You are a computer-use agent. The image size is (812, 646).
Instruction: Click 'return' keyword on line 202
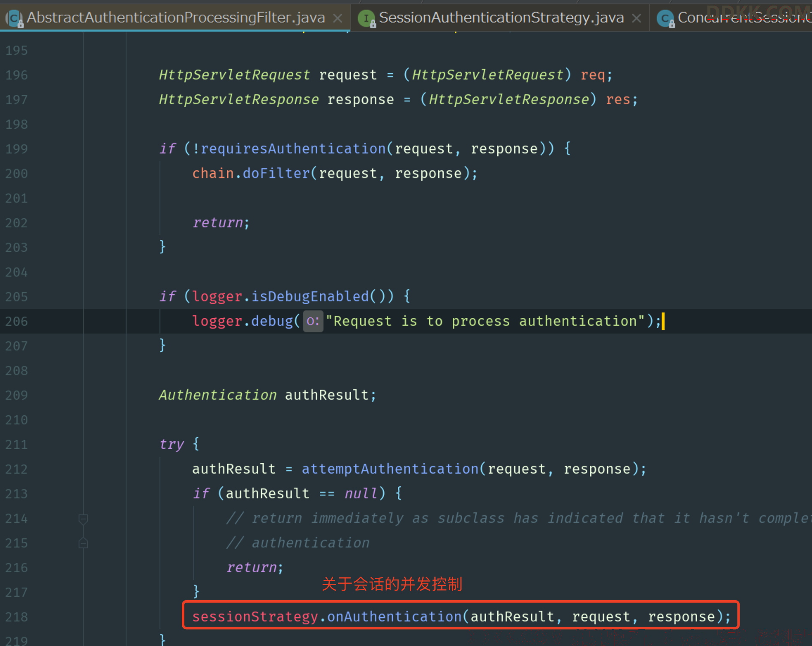click(x=218, y=223)
